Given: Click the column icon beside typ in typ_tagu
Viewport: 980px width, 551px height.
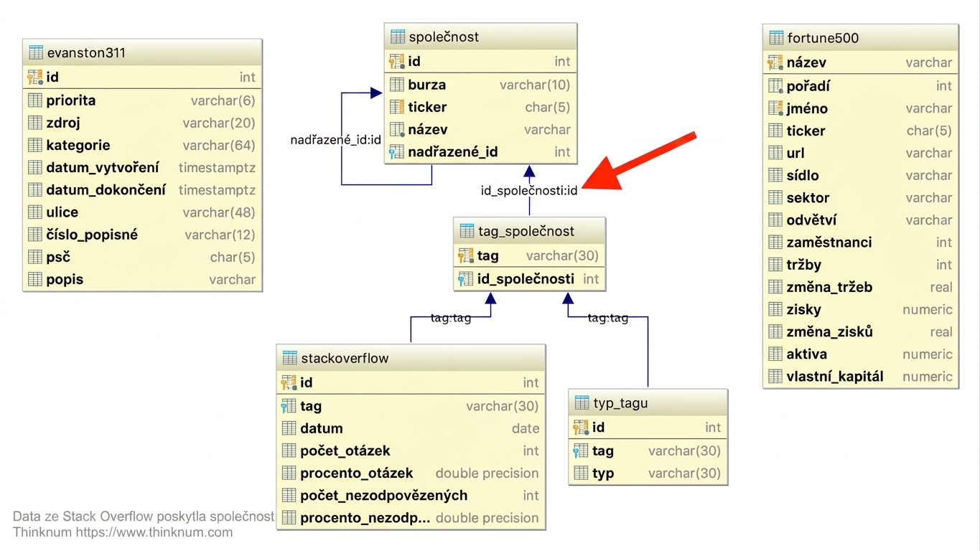Looking at the screenshot, I should click(x=582, y=474).
